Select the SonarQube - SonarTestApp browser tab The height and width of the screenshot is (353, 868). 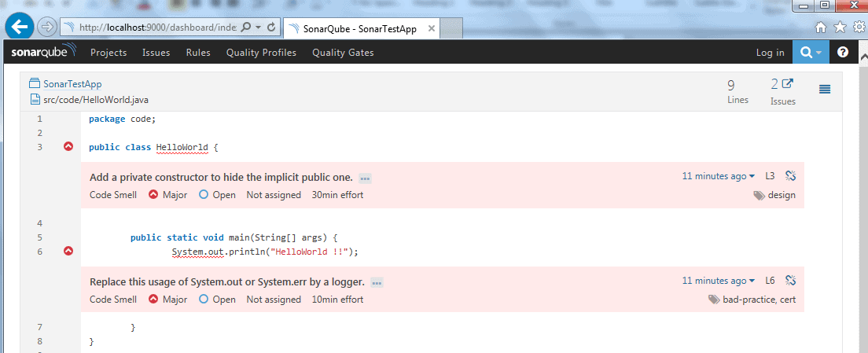point(362,29)
